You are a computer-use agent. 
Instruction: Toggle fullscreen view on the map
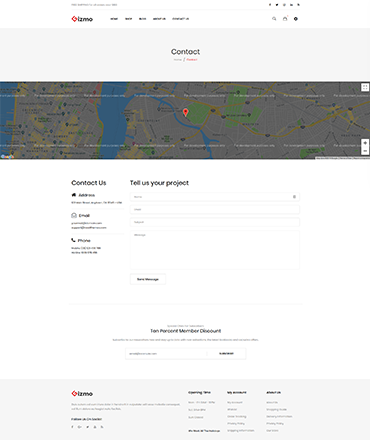coord(365,87)
